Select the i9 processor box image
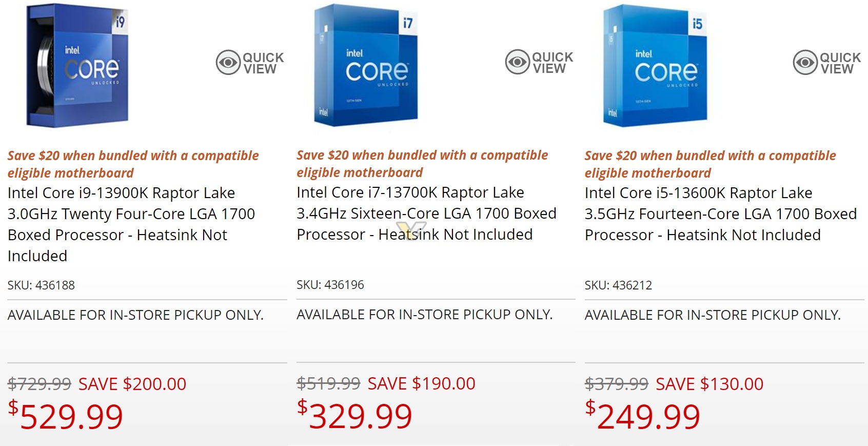This screenshot has height=446, width=868. (77, 67)
